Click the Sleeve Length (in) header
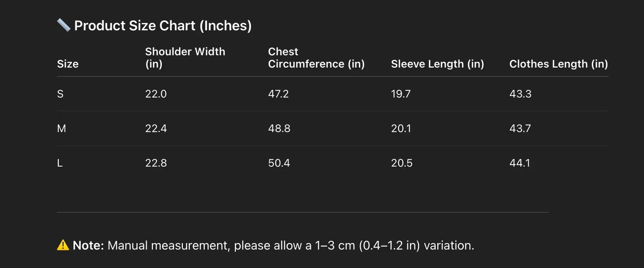644x268 pixels. click(437, 64)
